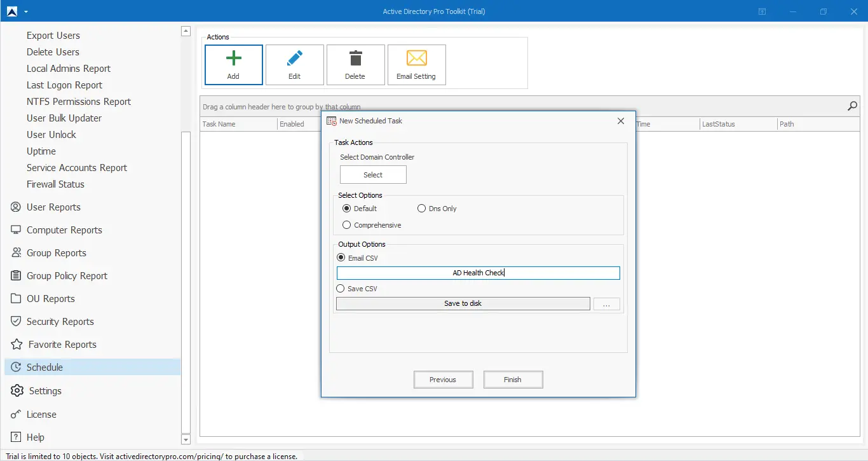The width and height of the screenshot is (868, 461).
Task: Click the OU Reports folder icon
Action: pyautogui.click(x=16, y=299)
